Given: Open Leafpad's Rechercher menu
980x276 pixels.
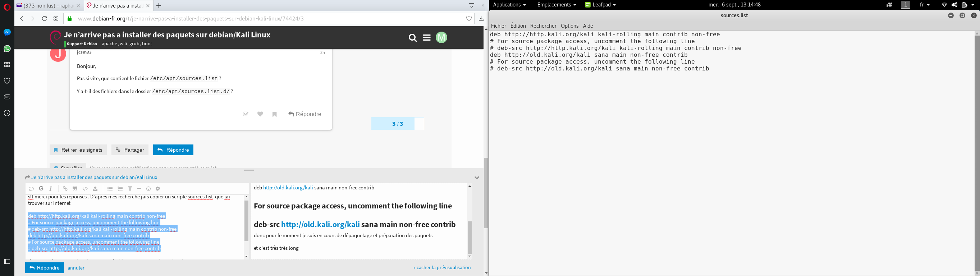Looking at the screenshot, I should pos(543,26).
